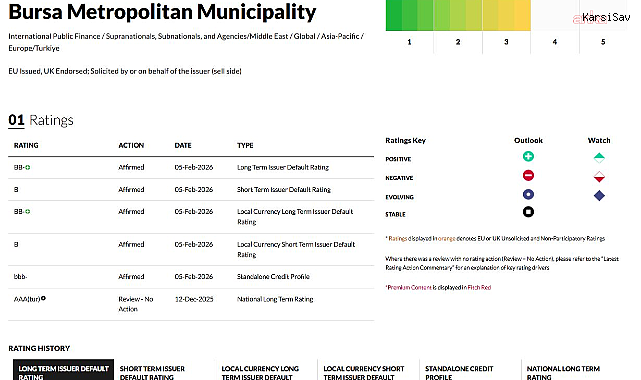
Task: Click the 'RATING HISTORY' heading
Action: tap(39, 349)
